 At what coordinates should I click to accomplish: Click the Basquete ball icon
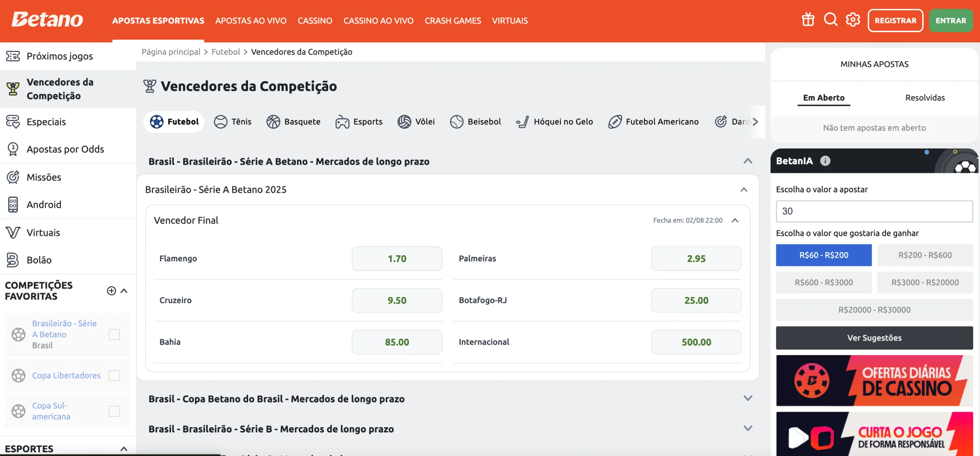[273, 122]
